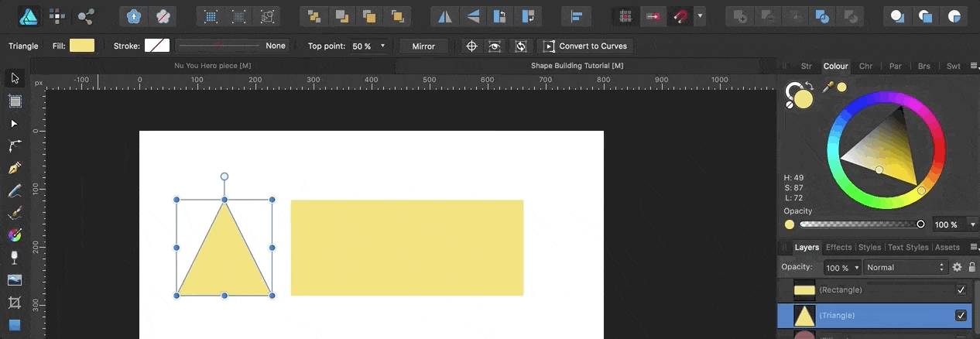Click the first dotted-grid toolbar icon
Image resolution: width=980 pixels, height=339 pixels.
point(211,15)
